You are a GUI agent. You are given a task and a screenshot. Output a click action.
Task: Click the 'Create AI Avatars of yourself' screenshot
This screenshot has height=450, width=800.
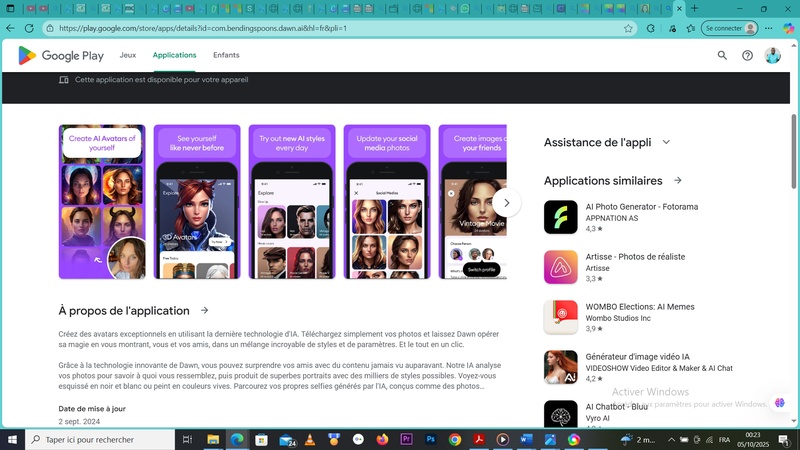pos(102,201)
